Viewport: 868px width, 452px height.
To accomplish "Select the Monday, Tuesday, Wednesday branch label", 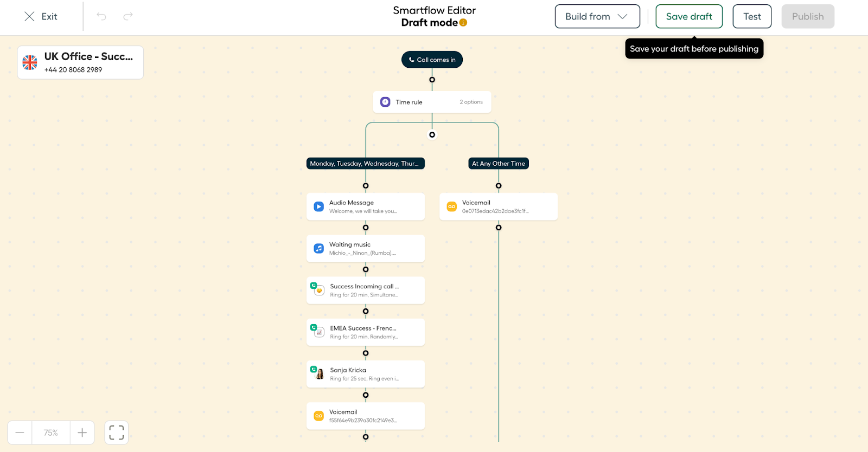I will 366,164.
